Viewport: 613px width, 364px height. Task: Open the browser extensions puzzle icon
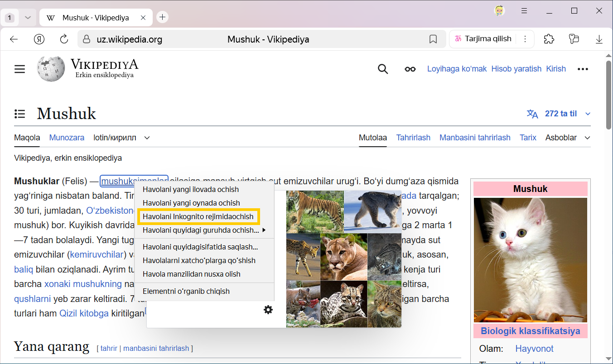click(x=549, y=39)
